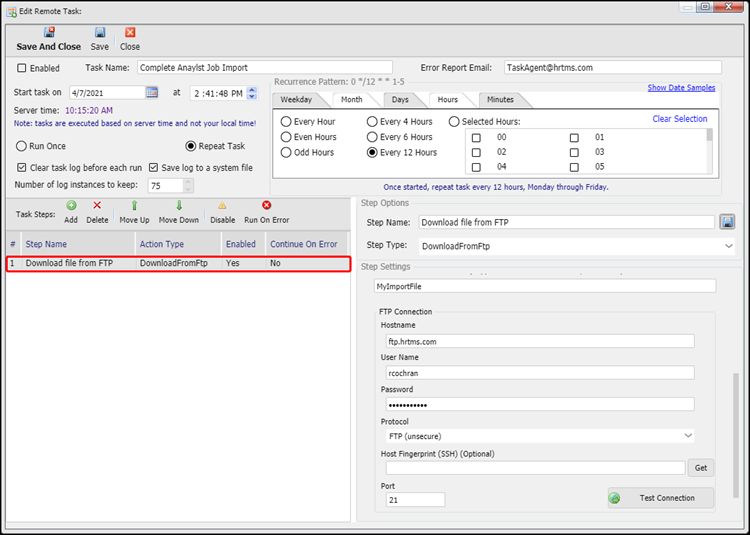The height and width of the screenshot is (535, 750).
Task: Sort by the Step Name column header
Action: coord(78,244)
